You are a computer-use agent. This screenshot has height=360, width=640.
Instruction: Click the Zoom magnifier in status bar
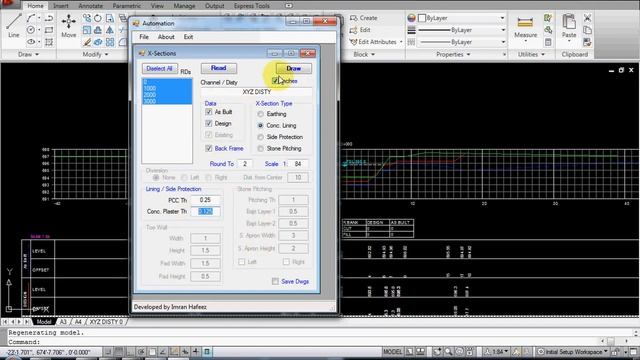pyautogui.click(x=449, y=351)
